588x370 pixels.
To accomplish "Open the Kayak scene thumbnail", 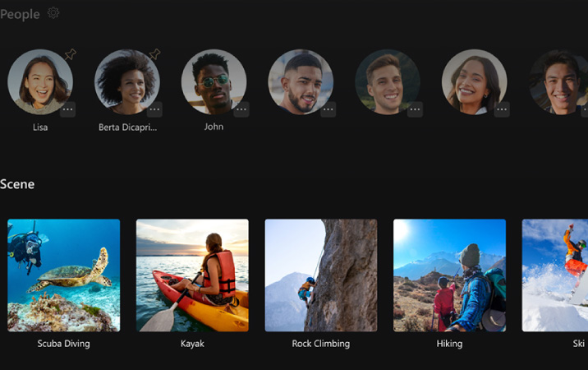I will tap(192, 275).
